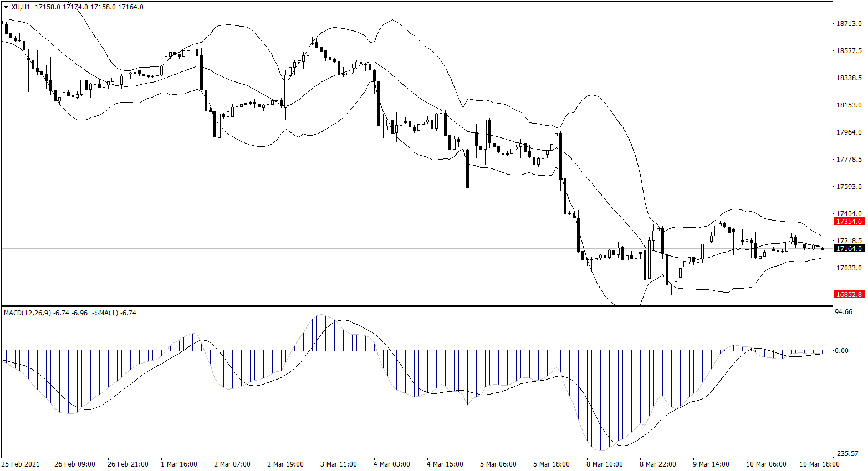Click the 17593.0 price scale value
868x471 pixels.
click(849, 187)
